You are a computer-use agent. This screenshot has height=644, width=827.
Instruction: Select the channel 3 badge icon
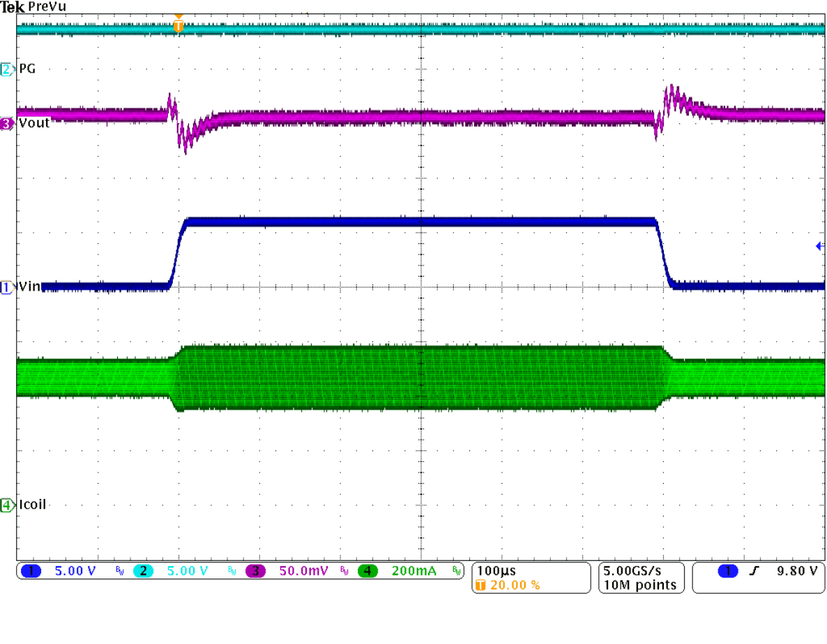pyautogui.click(x=256, y=570)
